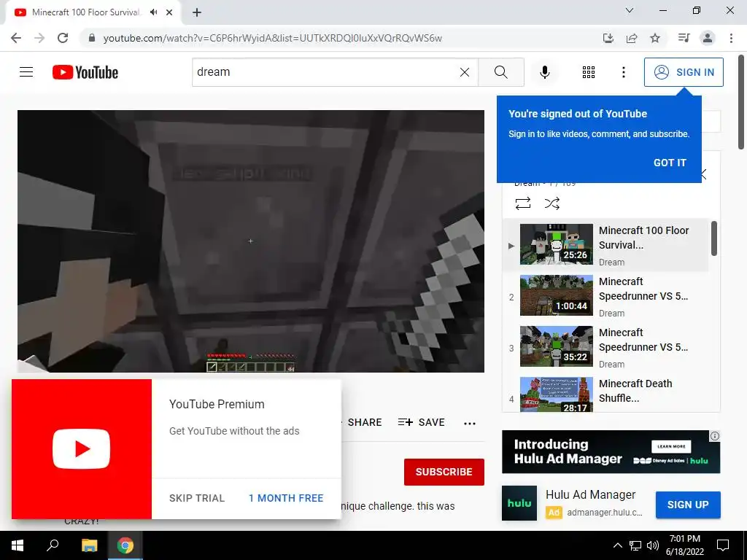This screenshot has width=747, height=560.
Task: Open more actions ellipsis below video
Action: [470, 423]
